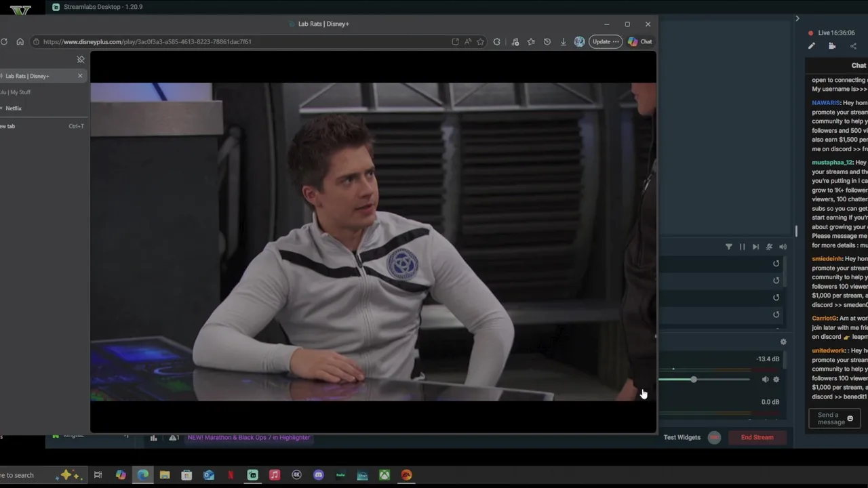Screen dimensions: 868x488
Task: Switch to the My Stuff Hulu tab
Action: (x=41, y=92)
